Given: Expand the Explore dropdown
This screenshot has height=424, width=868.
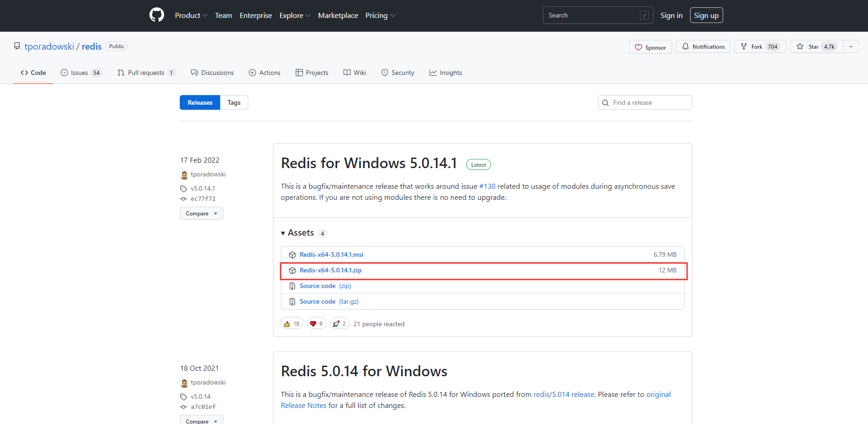Looking at the screenshot, I should click(x=295, y=16).
